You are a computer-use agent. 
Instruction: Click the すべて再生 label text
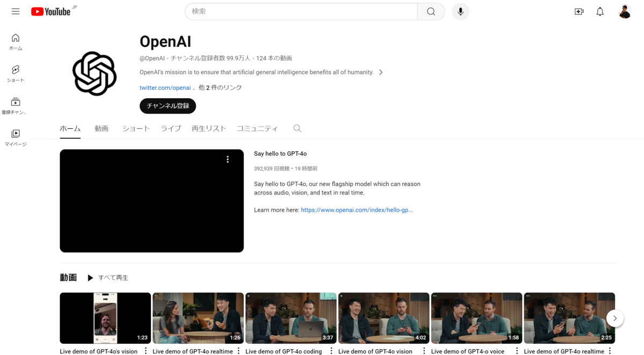pos(113,278)
